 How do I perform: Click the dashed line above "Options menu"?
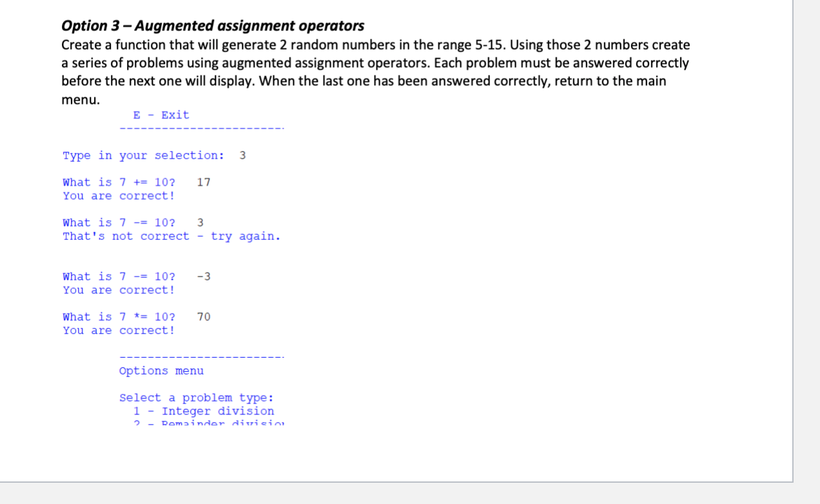click(201, 356)
